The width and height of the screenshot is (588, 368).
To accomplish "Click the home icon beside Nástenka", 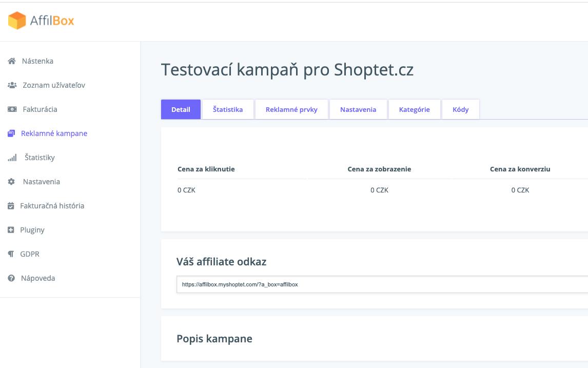I will 12,61.
